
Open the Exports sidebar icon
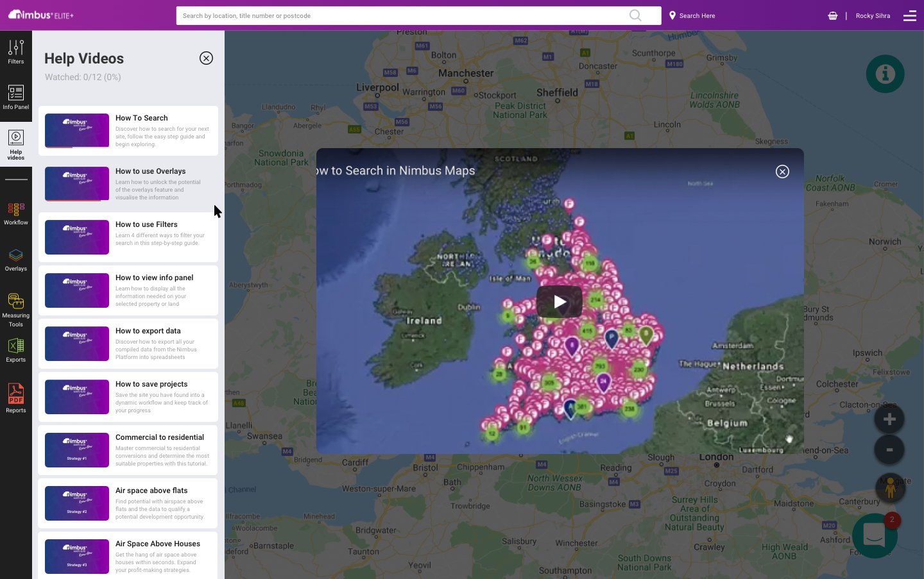(x=16, y=350)
